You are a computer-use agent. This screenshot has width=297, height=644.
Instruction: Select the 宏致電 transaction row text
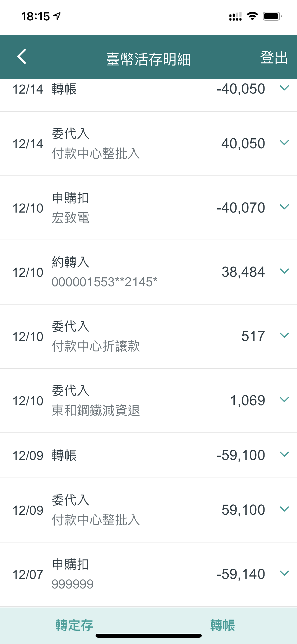70,218
